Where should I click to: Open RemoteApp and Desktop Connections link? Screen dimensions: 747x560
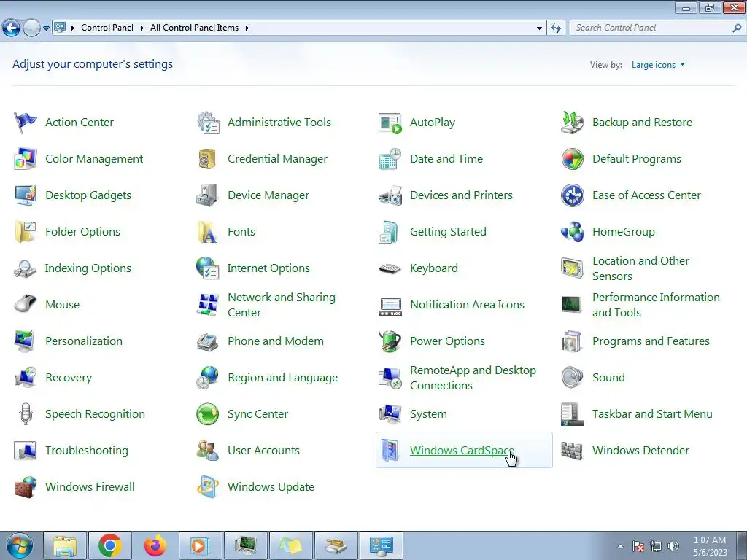[x=473, y=378]
